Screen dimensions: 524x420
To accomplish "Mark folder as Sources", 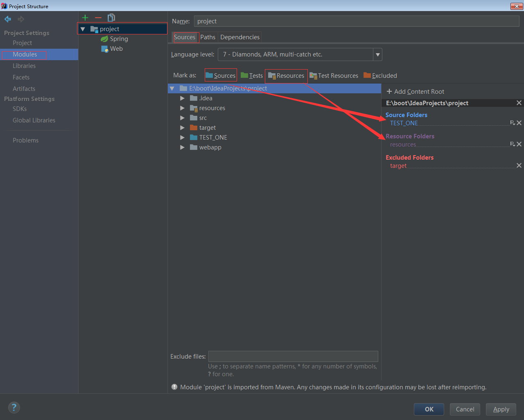I will [221, 75].
